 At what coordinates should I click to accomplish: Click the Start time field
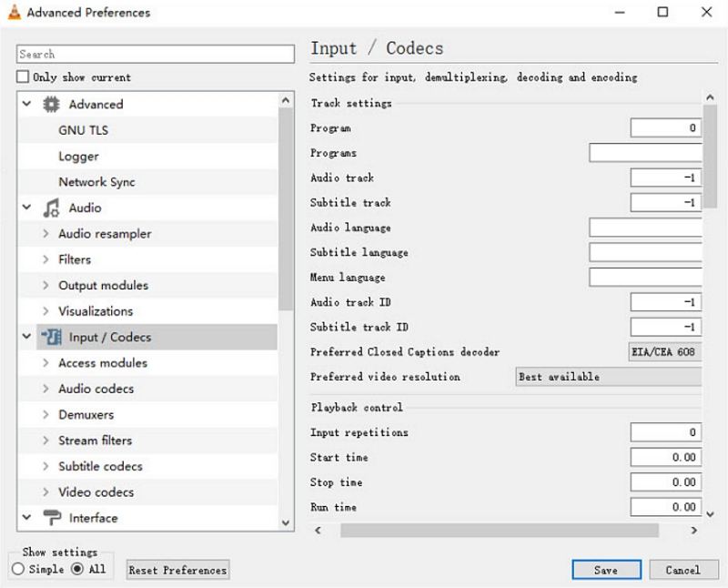666,457
